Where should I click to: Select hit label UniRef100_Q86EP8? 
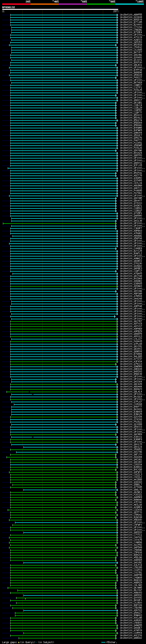[x=131, y=334]
